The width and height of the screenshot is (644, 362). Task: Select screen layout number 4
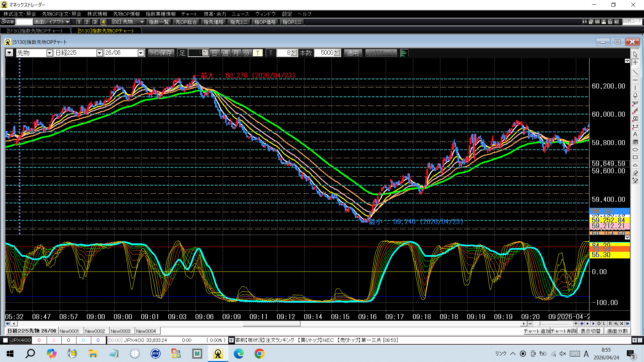pyautogui.click(x=103, y=22)
